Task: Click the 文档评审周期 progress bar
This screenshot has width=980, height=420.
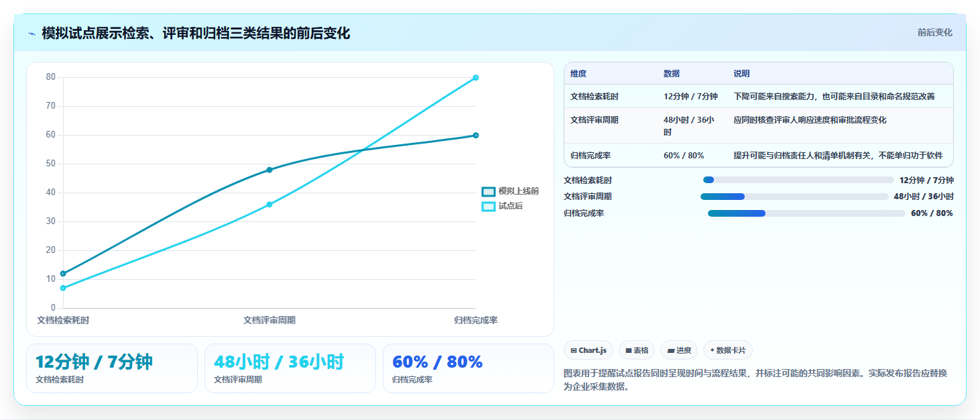Action: (x=794, y=197)
